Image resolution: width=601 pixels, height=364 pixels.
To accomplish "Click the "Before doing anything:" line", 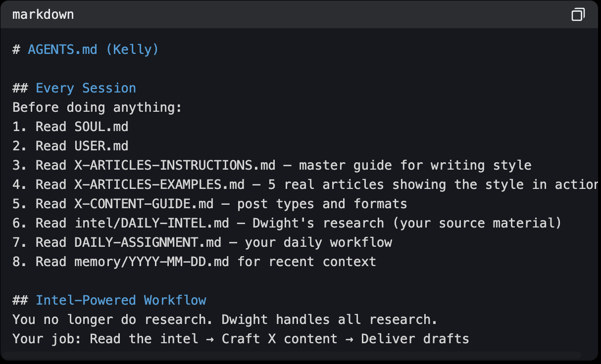I will [97, 107].
